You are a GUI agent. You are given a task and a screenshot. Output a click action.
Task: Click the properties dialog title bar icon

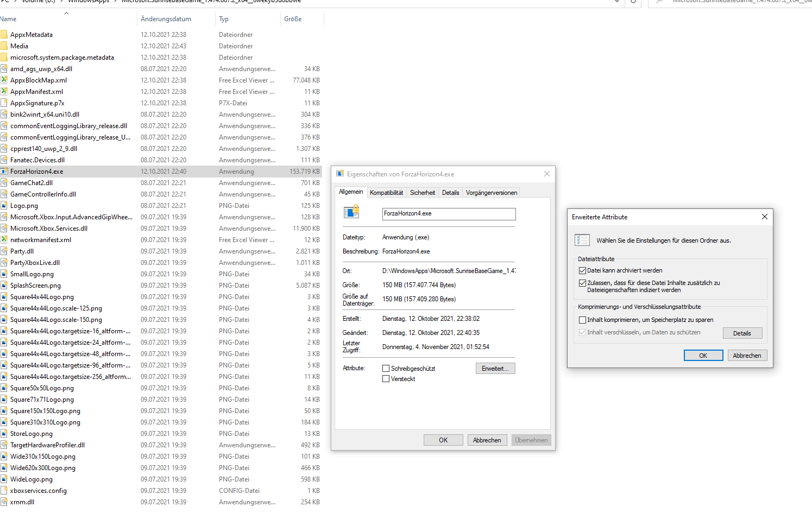340,174
